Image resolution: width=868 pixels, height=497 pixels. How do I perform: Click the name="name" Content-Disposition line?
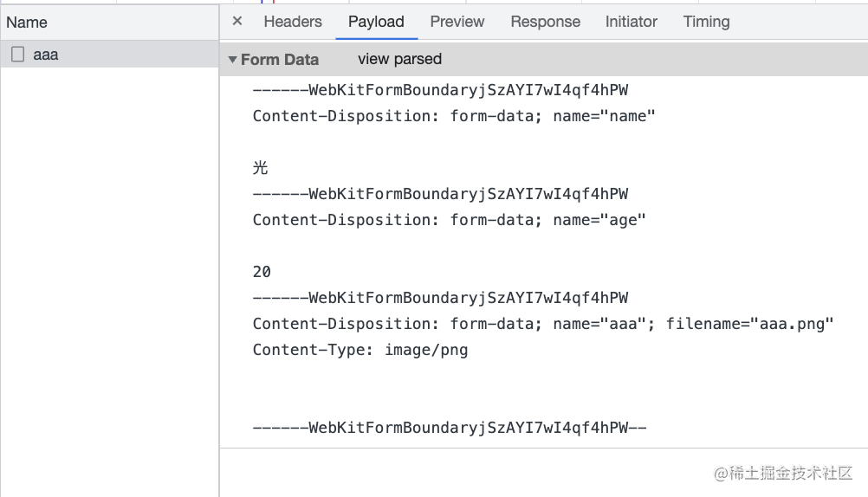454,116
